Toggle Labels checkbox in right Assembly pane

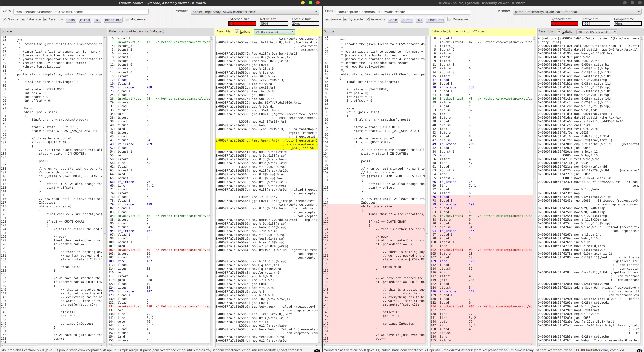[x=559, y=31]
